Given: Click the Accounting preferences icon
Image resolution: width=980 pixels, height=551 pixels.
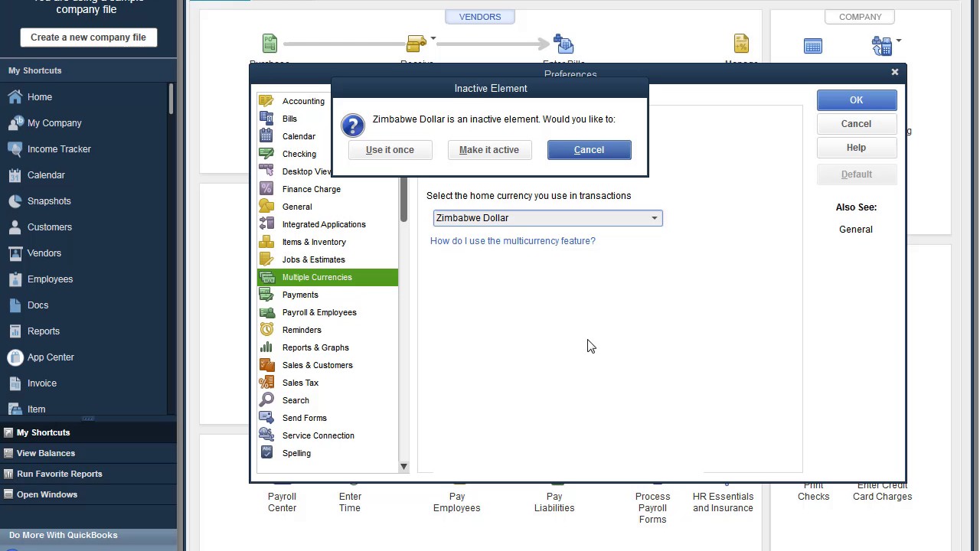Looking at the screenshot, I should pyautogui.click(x=266, y=101).
